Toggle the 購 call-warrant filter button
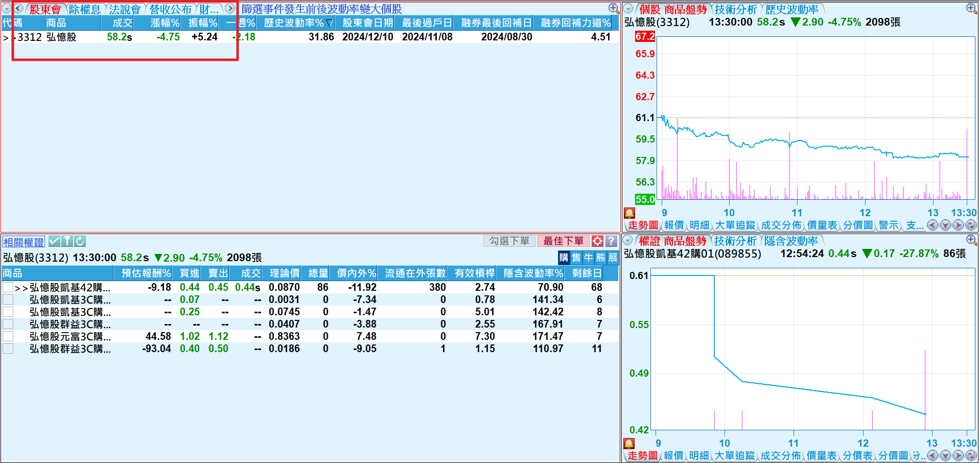The width and height of the screenshot is (980, 463). [564, 258]
